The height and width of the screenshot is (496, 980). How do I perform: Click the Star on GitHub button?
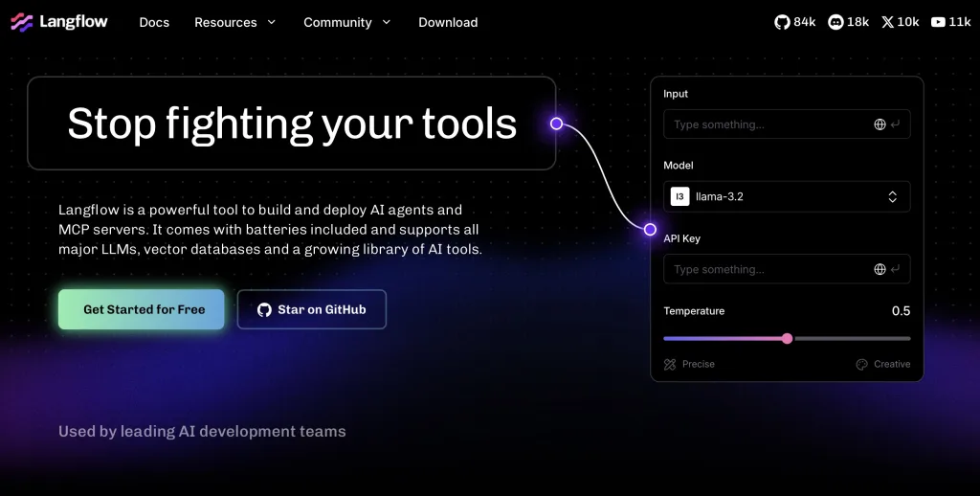point(311,309)
